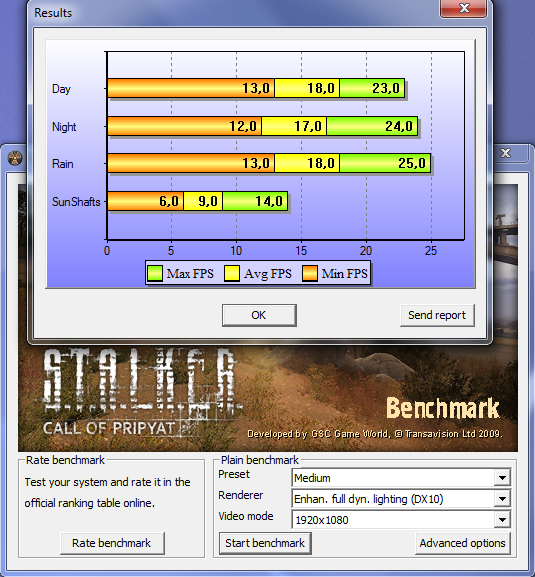Confirm the results with the OK button

[x=259, y=315]
